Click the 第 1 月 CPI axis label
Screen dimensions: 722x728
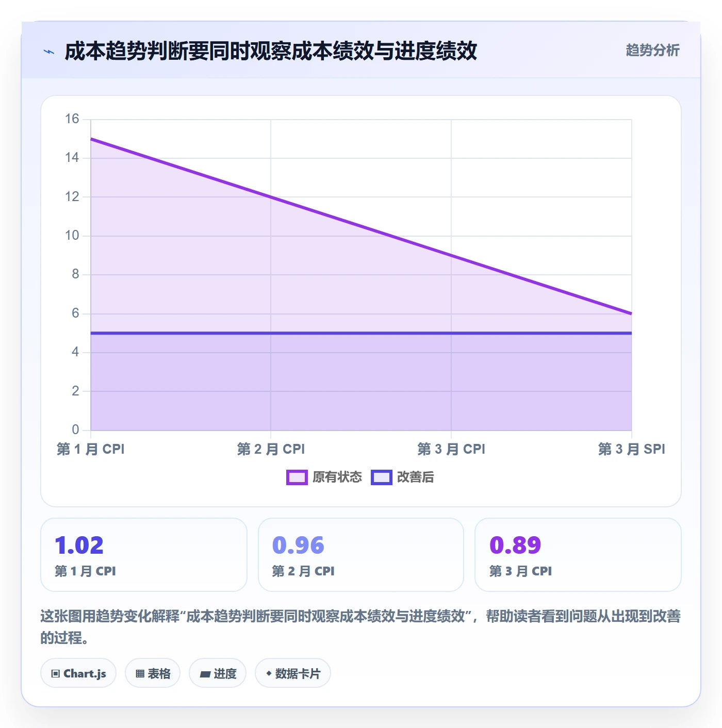(91, 449)
